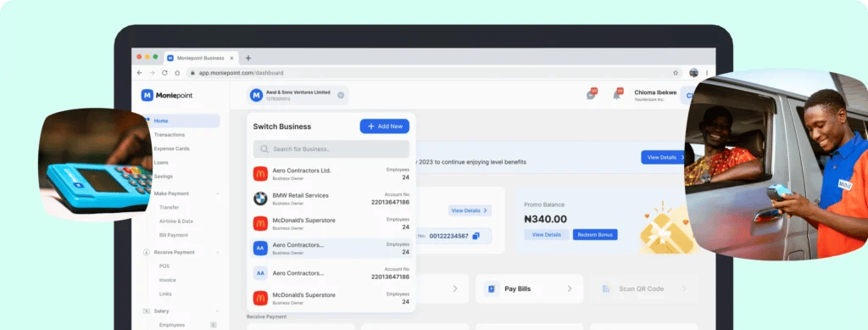Click the Chioma Ibekwe profile name

(655, 92)
